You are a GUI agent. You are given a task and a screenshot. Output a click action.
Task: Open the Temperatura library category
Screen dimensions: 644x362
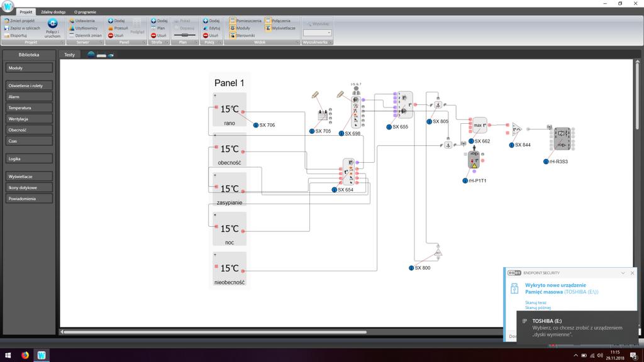[x=29, y=107]
